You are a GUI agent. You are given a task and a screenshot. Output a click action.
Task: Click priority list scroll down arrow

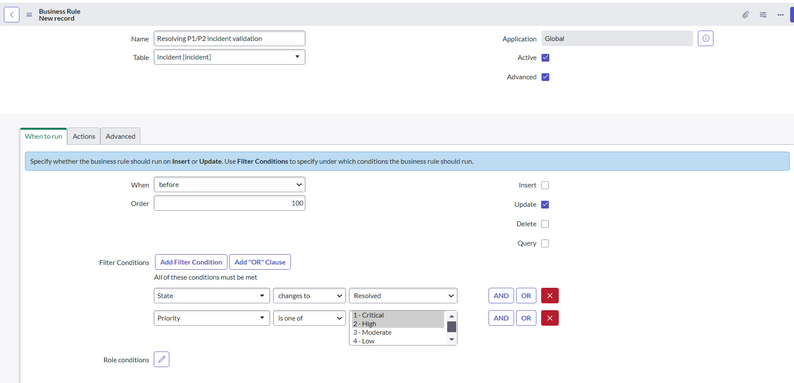point(452,340)
